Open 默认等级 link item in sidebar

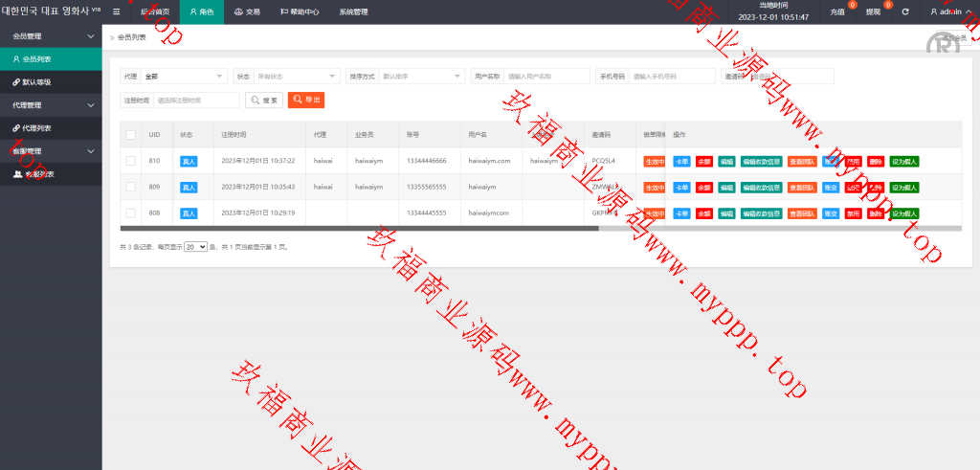click(36, 82)
